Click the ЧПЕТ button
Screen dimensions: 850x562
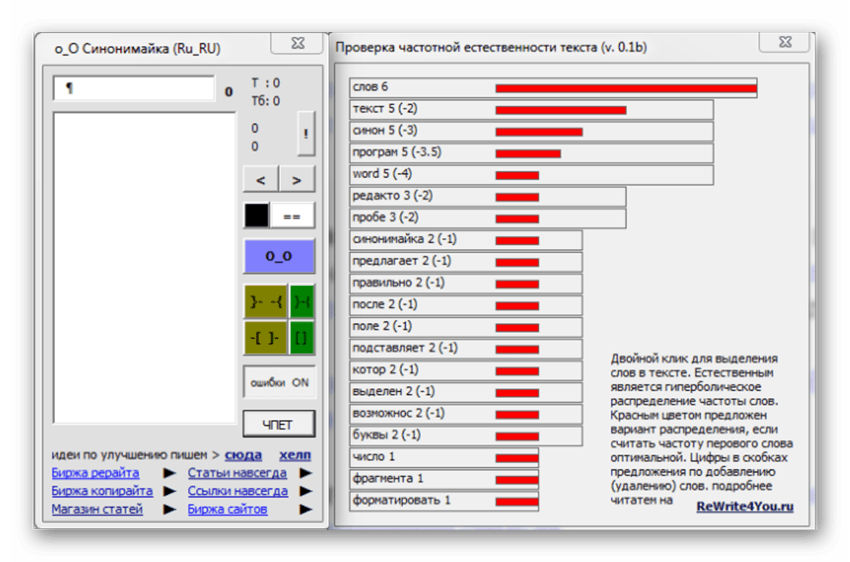pos(279,424)
